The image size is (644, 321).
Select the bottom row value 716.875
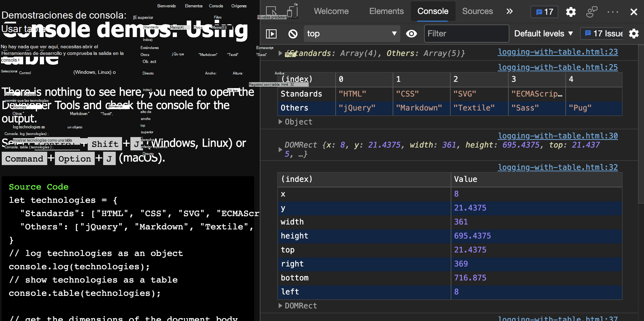[470, 278]
